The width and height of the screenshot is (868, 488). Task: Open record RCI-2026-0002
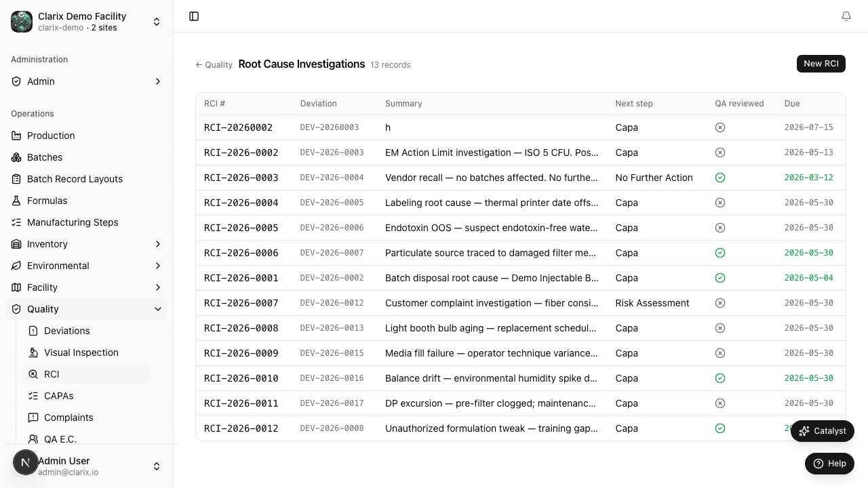pos(241,152)
